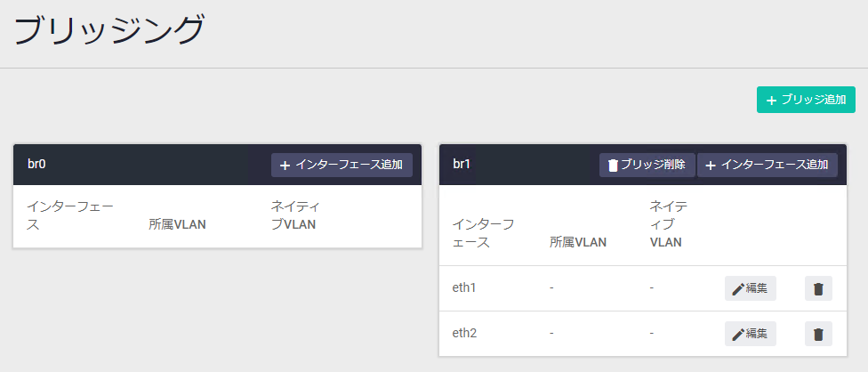
Task: Select the br0 bridge title
Action: [x=36, y=165]
